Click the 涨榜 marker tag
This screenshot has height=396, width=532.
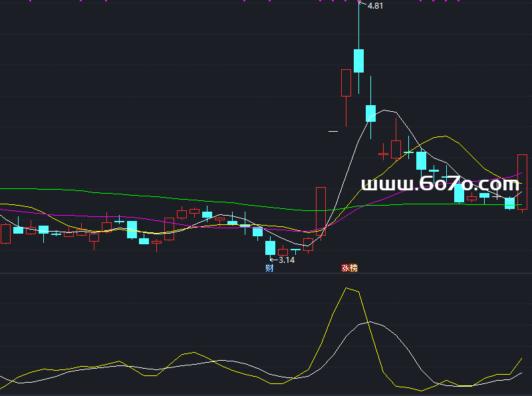349,268
